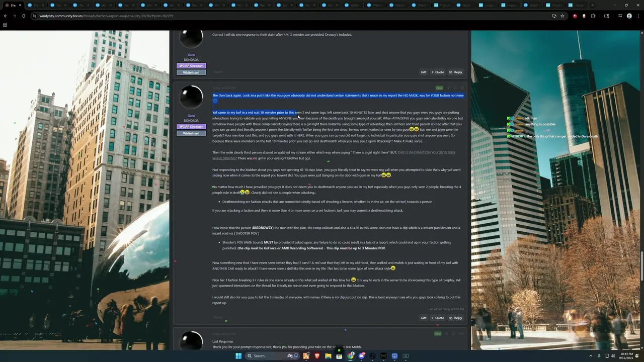Click the Whitelisted badge on second post

click(x=191, y=133)
